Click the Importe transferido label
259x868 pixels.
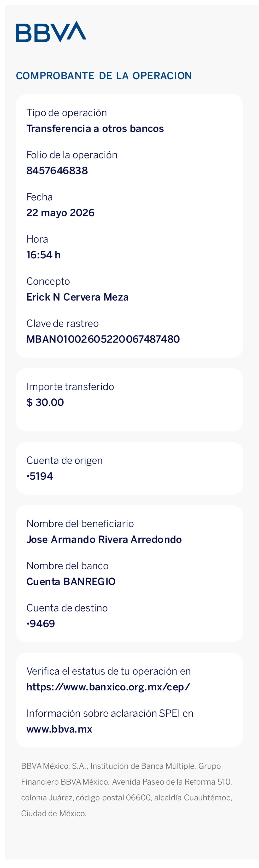coord(70,386)
